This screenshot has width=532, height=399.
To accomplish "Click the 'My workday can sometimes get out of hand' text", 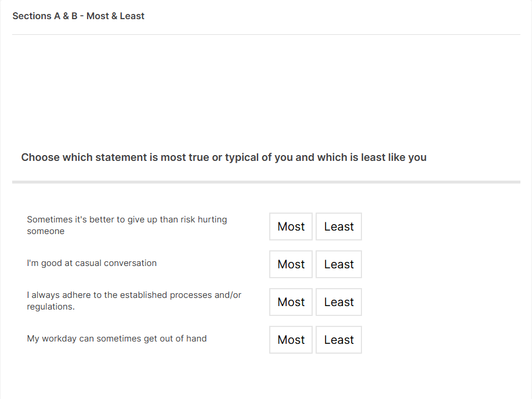I will (x=117, y=339).
